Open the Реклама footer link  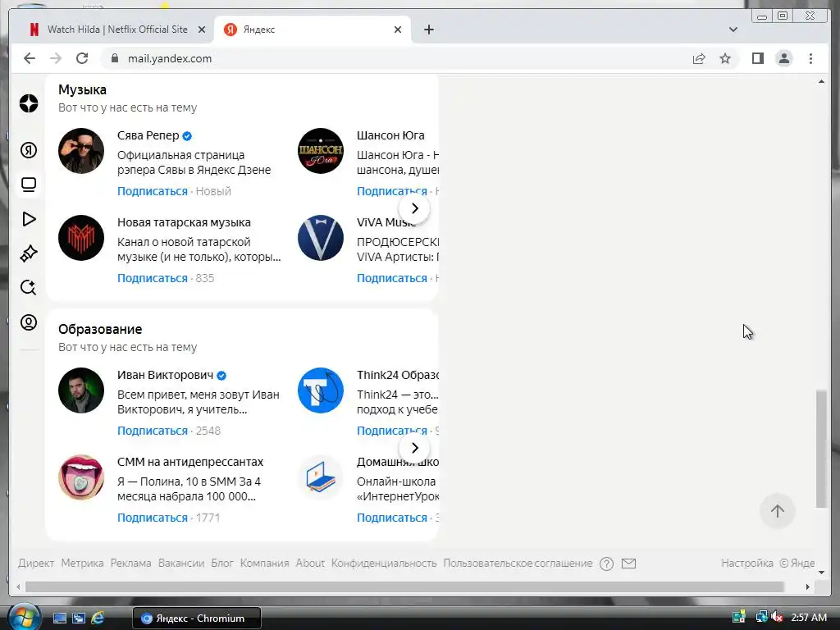(x=130, y=563)
